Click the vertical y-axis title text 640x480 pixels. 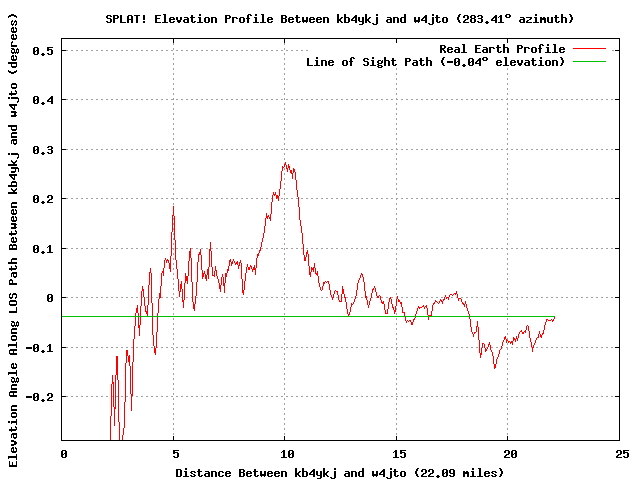pos(13,240)
